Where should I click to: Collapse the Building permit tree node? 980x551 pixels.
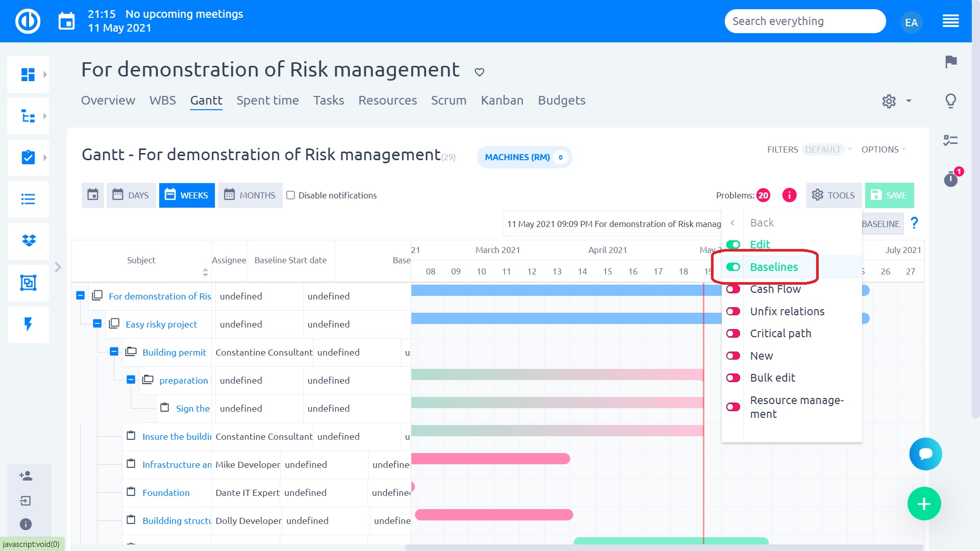pos(114,352)
